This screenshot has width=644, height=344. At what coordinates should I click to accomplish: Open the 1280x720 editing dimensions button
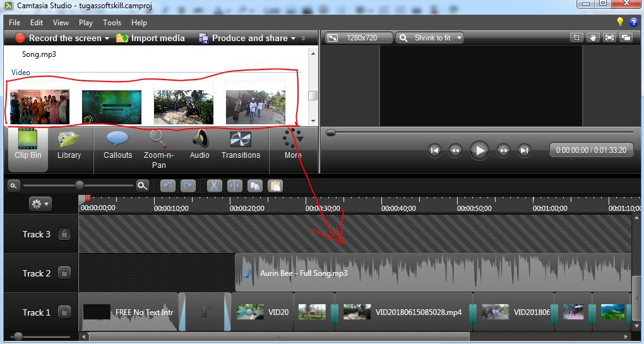[359, 38]
